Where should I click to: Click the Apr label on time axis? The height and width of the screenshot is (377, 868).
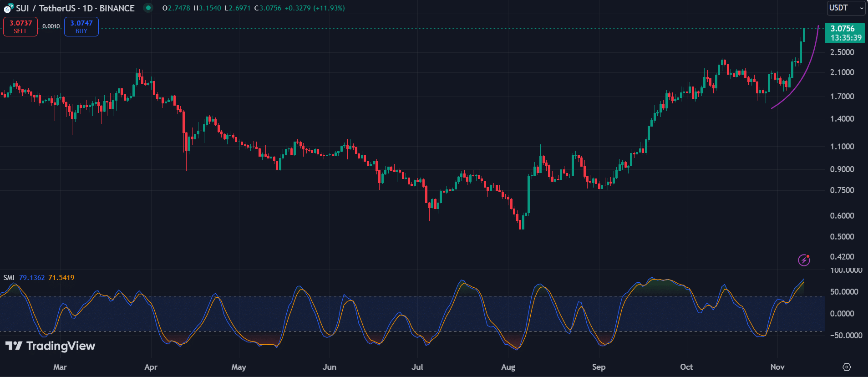point(151,367)
